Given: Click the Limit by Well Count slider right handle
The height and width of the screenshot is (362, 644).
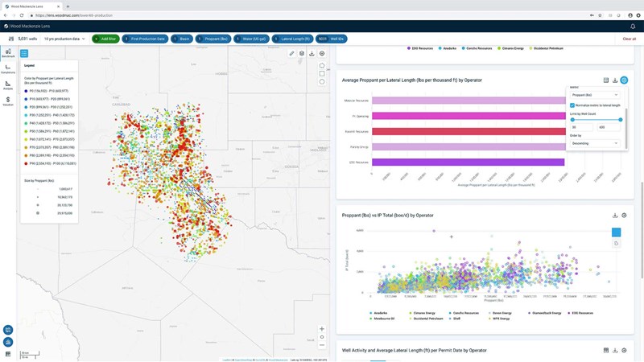Looking at the screenshot, I should pos(621,120).
